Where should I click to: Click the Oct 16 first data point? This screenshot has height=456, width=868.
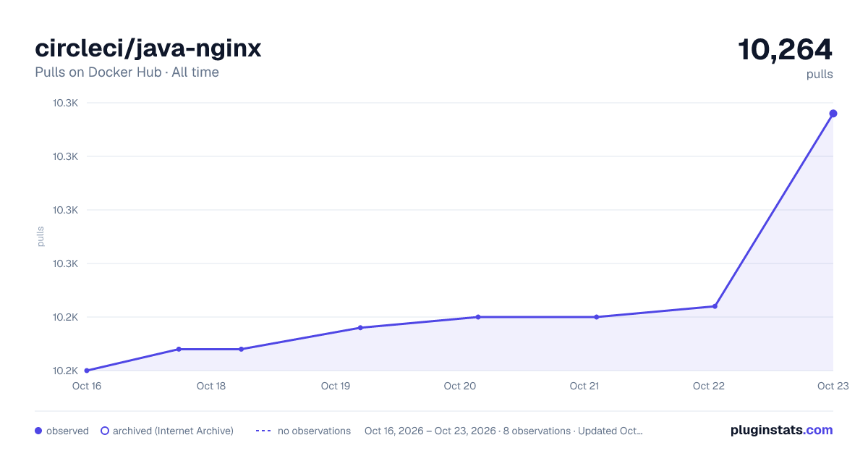87,371
